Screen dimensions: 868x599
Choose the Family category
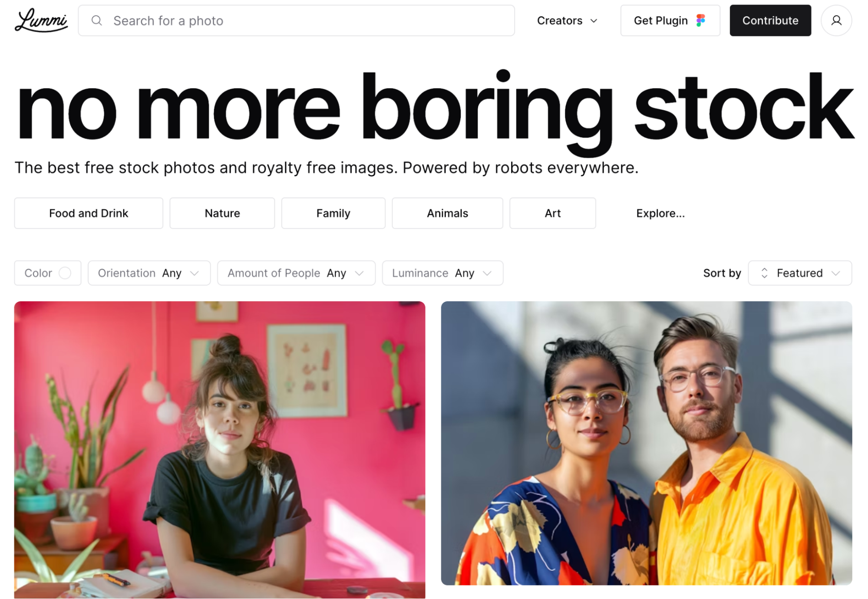pyautogui.click(x=333, y=213)
